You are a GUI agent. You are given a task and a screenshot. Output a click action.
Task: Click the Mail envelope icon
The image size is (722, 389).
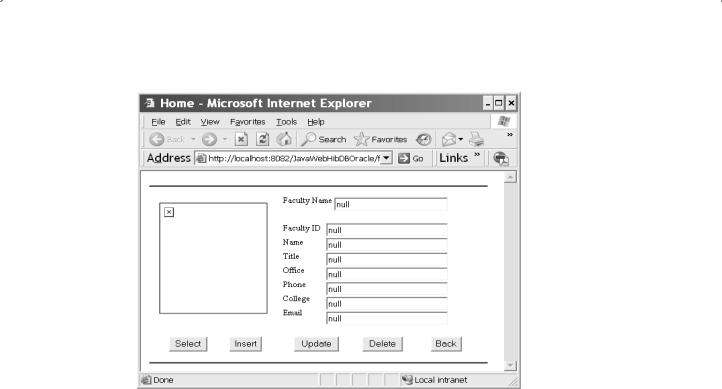pos(449,139)
